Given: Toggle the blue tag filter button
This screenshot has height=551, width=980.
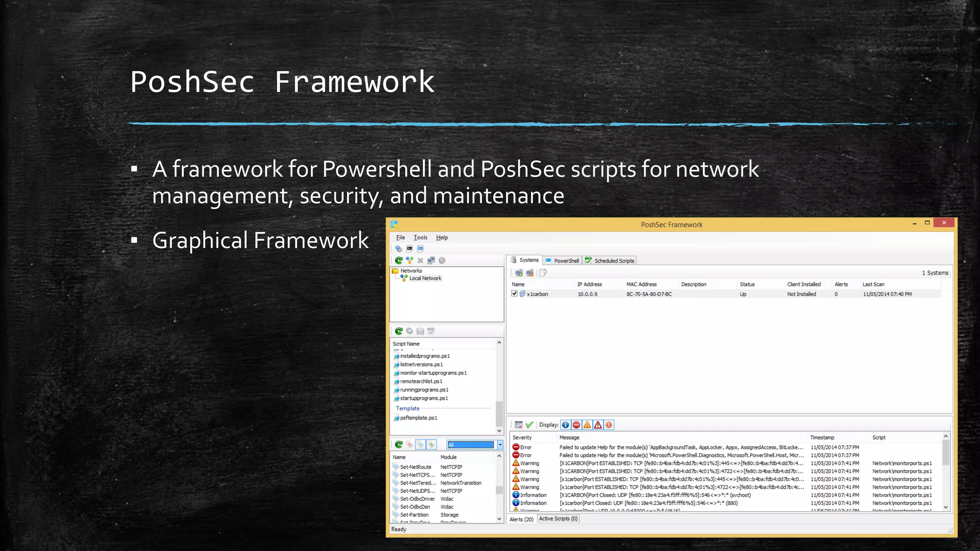Looking at the screenshot, I should click(420, 444).
